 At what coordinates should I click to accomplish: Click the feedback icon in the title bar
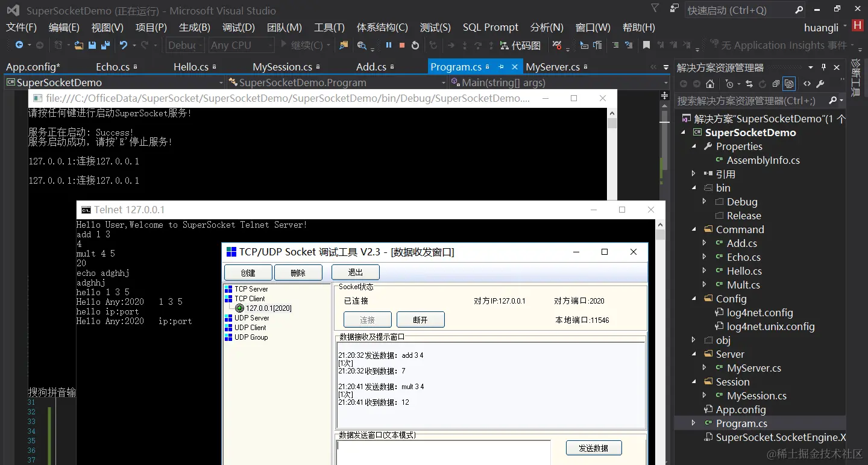(x=675, y=8)
